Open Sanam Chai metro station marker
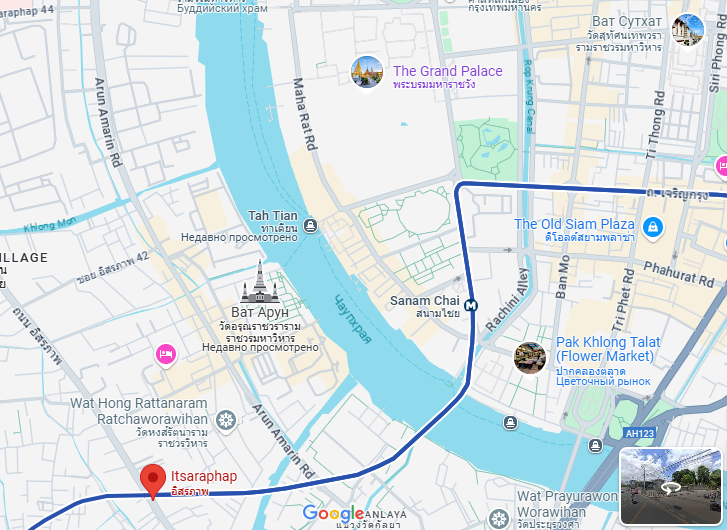 click(x=471, y=306)
